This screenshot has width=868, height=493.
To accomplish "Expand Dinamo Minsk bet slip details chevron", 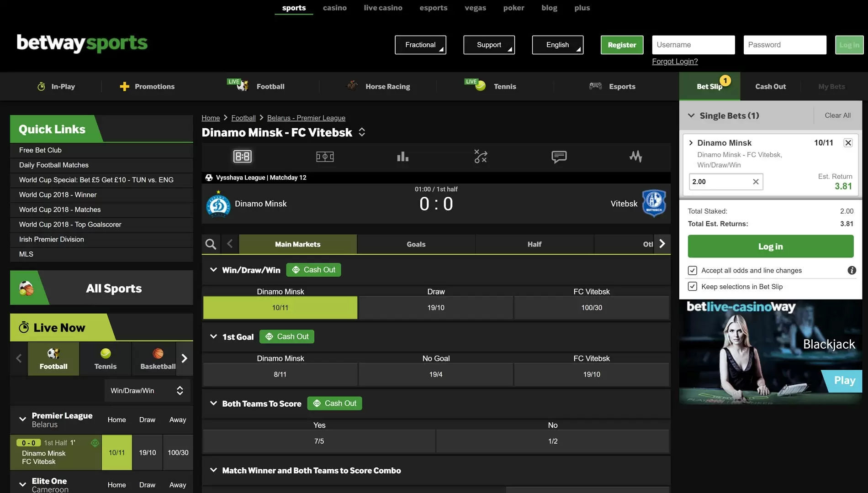I will click(691, 143).
